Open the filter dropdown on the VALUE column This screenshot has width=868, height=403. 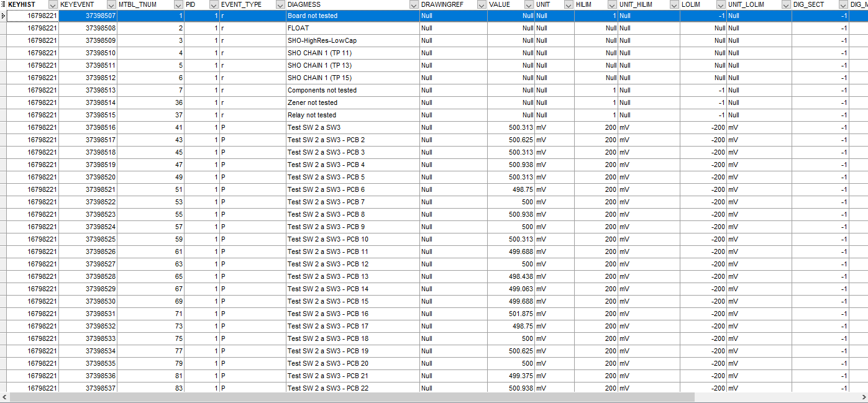tap(530, 5)
